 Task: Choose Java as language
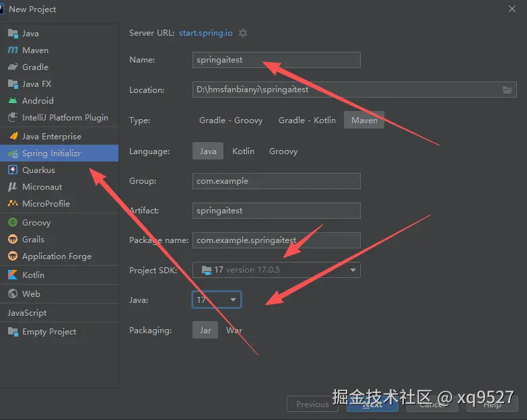click(208, 151)
